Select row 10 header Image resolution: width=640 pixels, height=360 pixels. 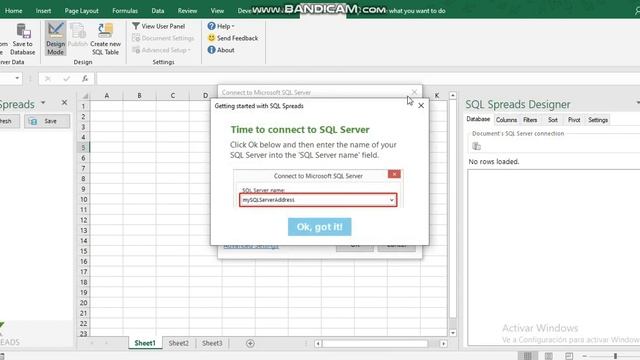(83, 200)
